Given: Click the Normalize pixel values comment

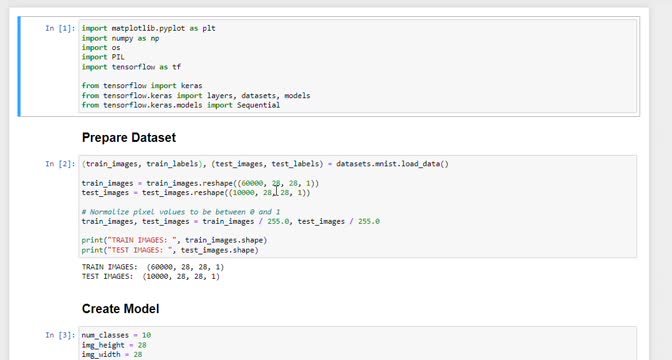Looking at the screenshot, I should 181,212.
